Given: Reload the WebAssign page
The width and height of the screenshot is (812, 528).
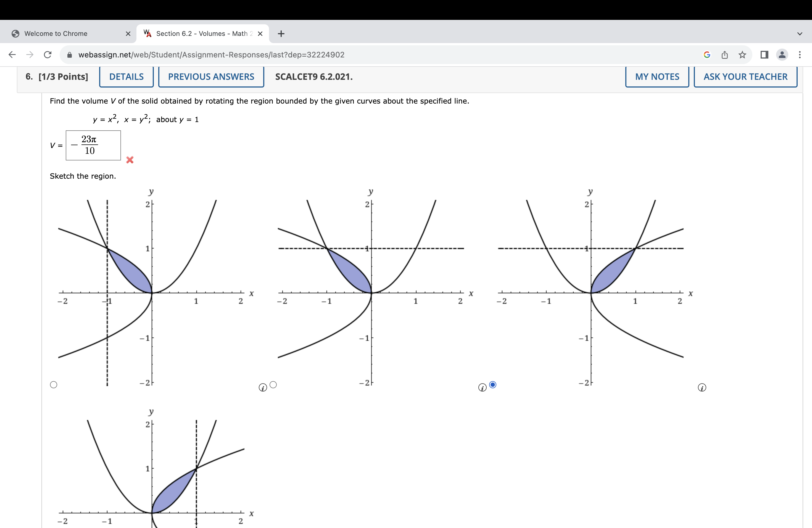Looking at the screenshot, I should pyautogui.click(x=48, y=55).
